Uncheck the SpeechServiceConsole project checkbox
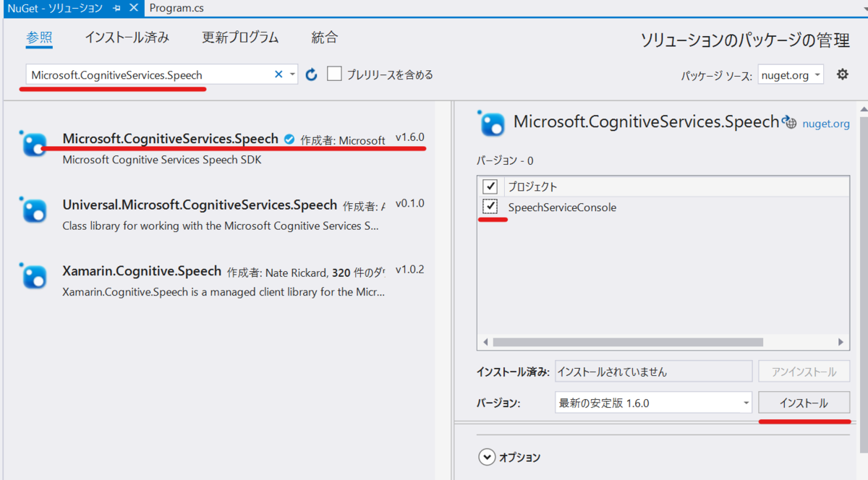Screen dimensions: 868x480 coord(490,207)
